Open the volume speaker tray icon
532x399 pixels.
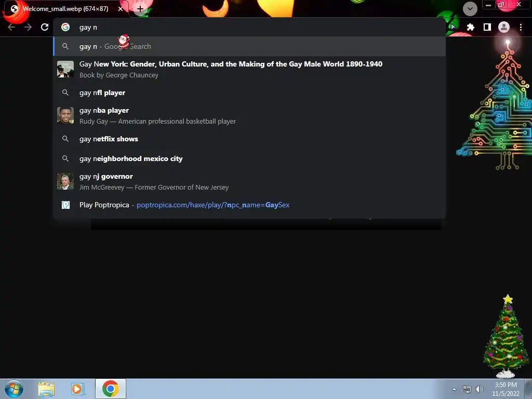pos(480,389)
